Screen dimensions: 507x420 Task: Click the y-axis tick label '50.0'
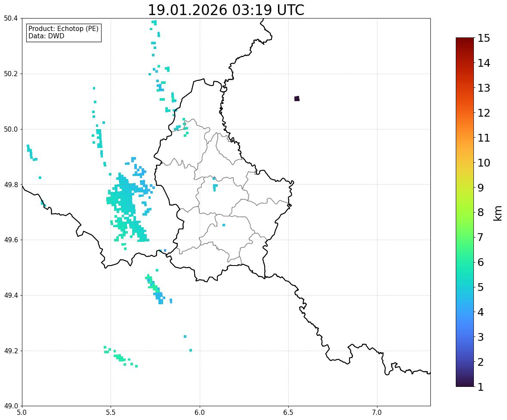[11, 130]
